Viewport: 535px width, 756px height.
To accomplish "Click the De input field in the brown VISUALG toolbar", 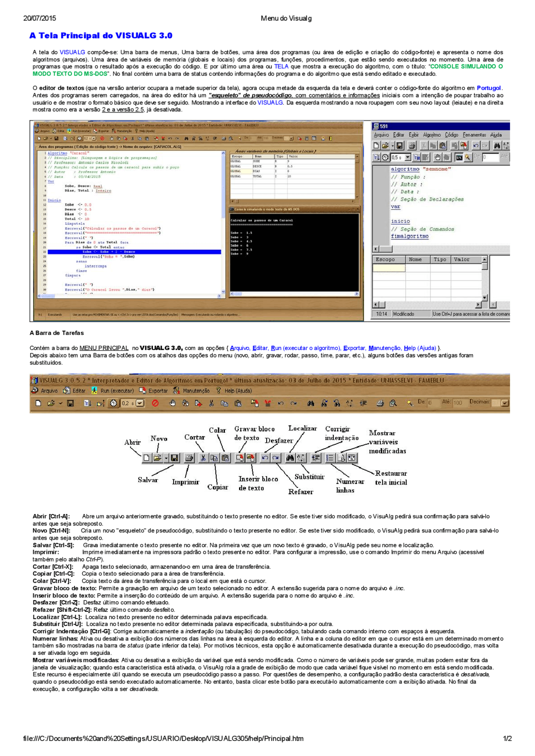I will 434,403.
